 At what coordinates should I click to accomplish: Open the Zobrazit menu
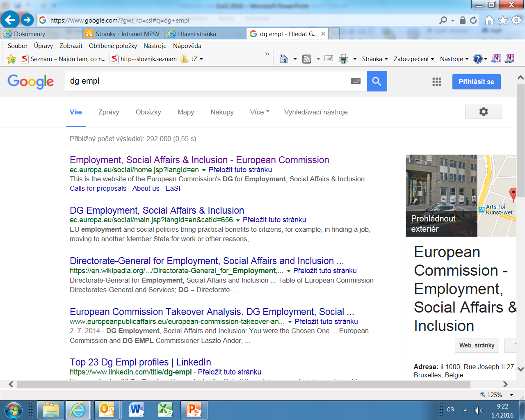tap(71, 46)
